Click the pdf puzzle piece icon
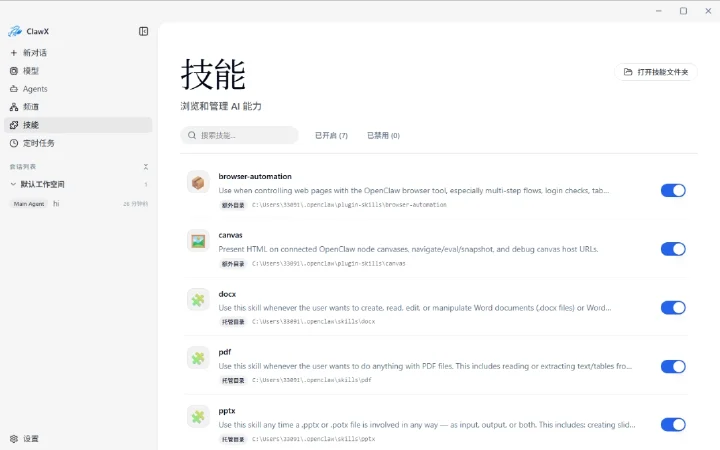 (x=198, y=358)
